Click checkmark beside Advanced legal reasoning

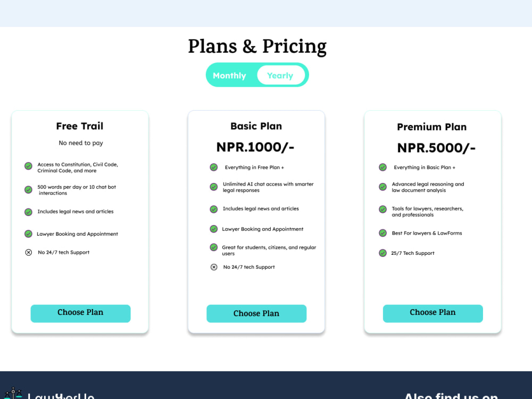(x=383, y=187)
